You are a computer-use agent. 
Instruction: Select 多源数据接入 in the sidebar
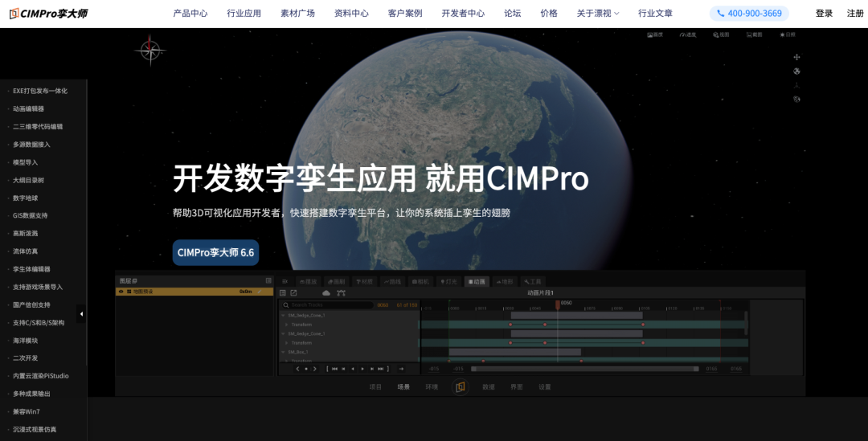click(x=31, y=145)
